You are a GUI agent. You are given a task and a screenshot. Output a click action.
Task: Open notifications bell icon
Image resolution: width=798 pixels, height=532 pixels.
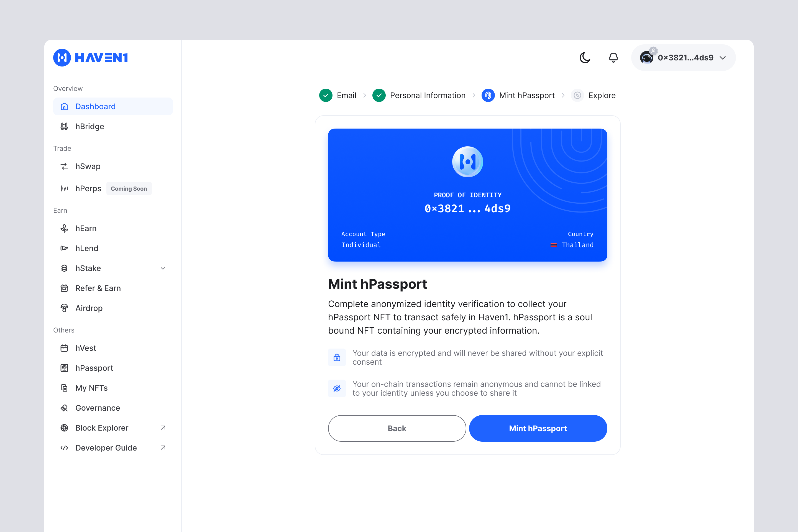(613, 58)
